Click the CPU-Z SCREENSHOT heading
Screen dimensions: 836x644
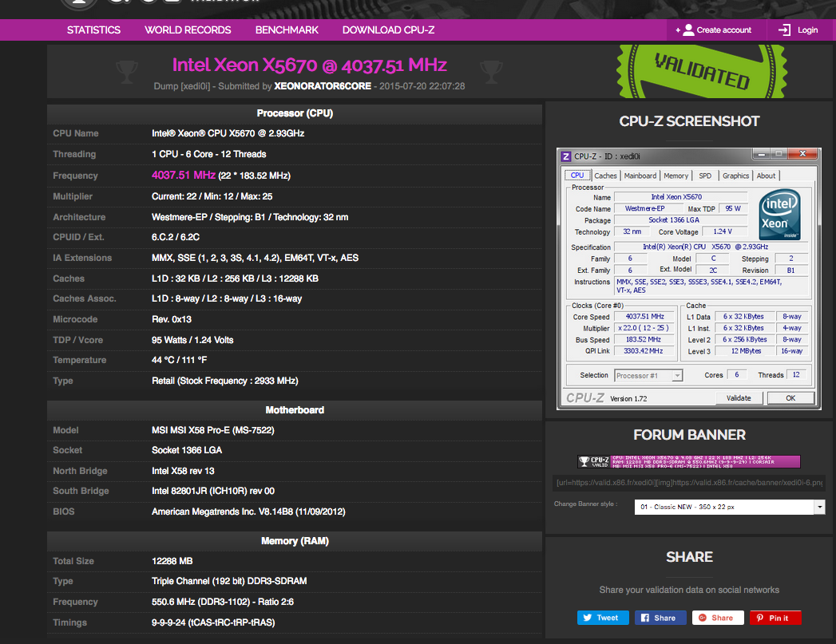[689, 121]
